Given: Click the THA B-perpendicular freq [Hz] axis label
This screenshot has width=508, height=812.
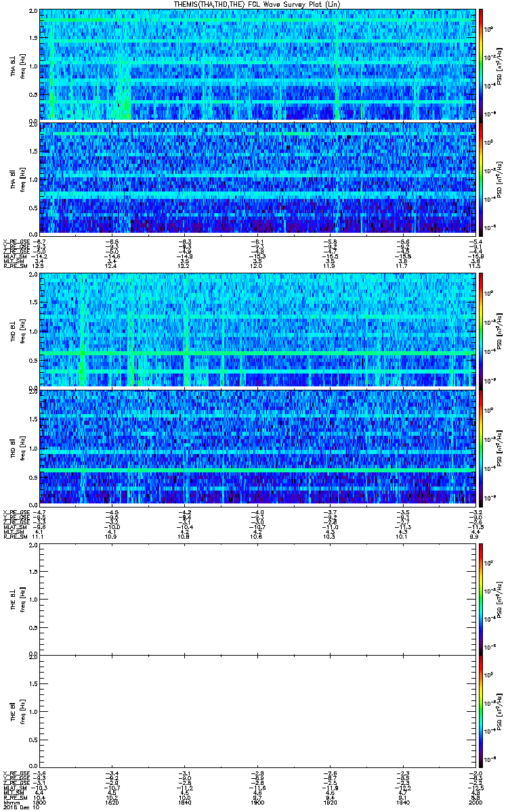Looking at the screenshot, I should [x=22, y=65].
